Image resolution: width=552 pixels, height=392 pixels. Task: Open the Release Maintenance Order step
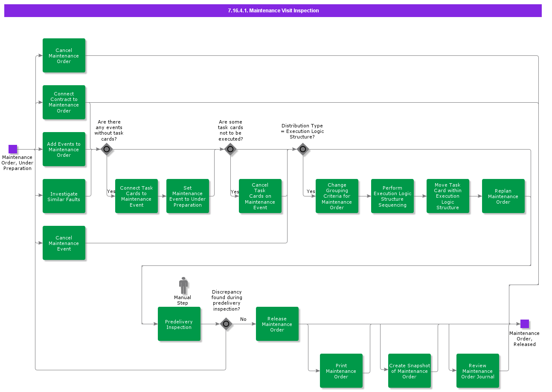(x=277, y=324)
